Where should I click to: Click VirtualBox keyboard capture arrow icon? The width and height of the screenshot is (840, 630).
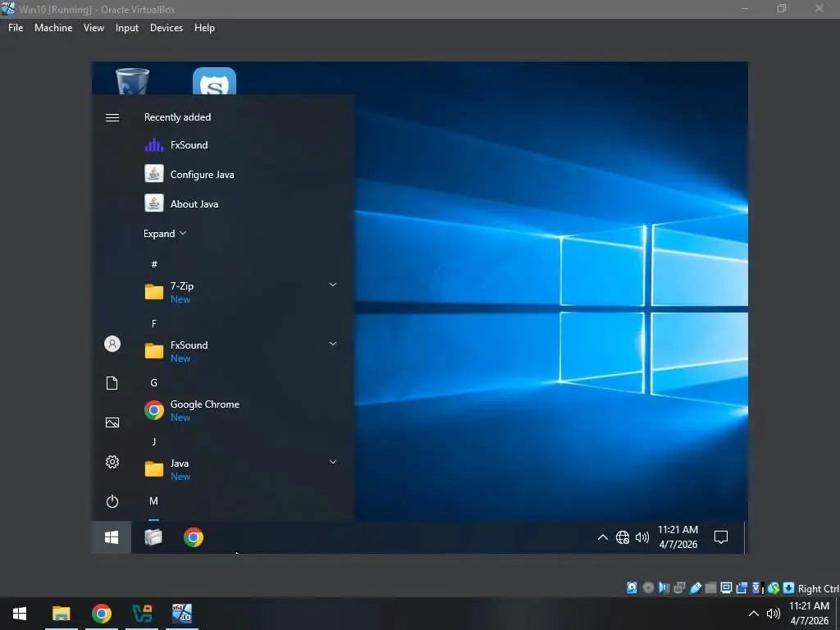coord(788,588)
